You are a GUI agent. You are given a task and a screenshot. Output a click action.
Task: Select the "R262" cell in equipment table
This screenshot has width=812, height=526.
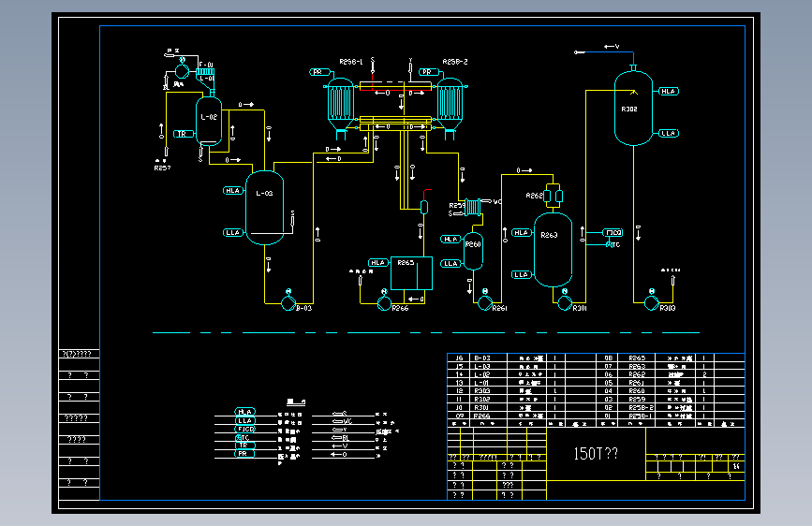[637, 374]
